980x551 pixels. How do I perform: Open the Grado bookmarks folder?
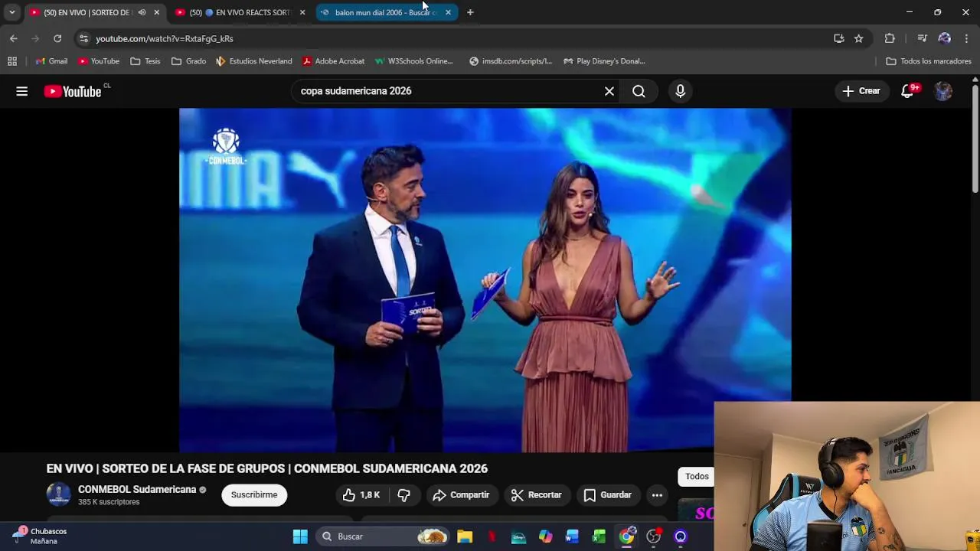(x=189, y=61)
